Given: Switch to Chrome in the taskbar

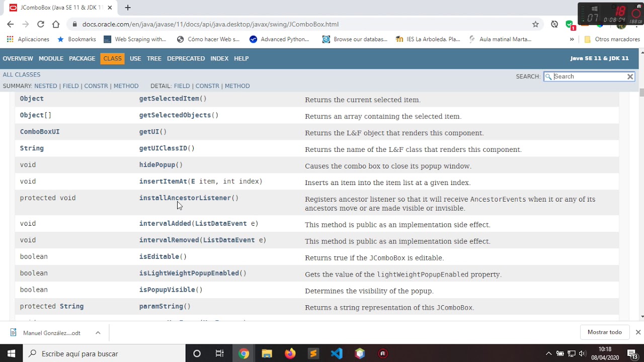Looking at the screenshot, I should pos(244,353).
